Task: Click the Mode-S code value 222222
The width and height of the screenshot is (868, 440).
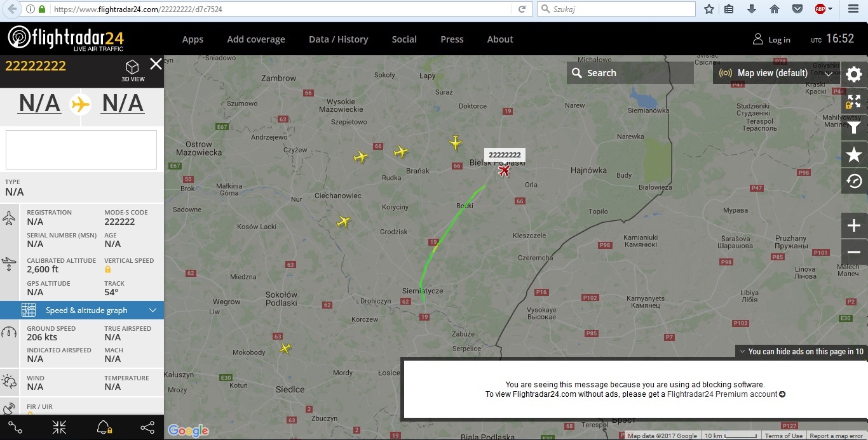Action: (119, 222)
